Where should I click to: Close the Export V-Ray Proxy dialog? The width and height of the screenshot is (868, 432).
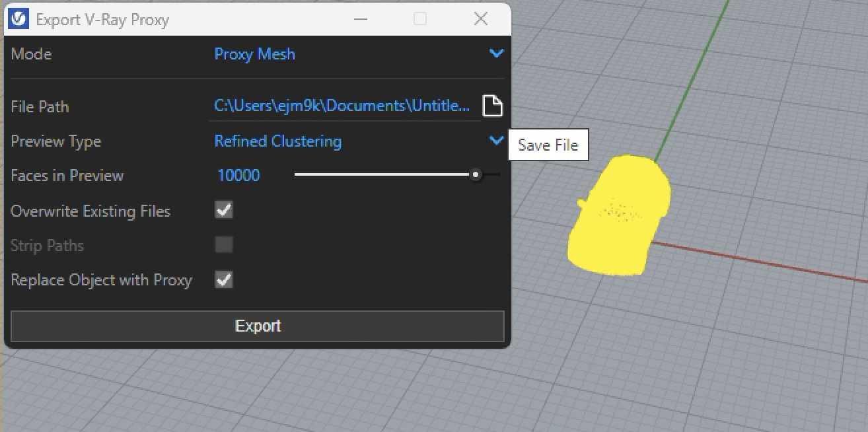tap(481, 19)
